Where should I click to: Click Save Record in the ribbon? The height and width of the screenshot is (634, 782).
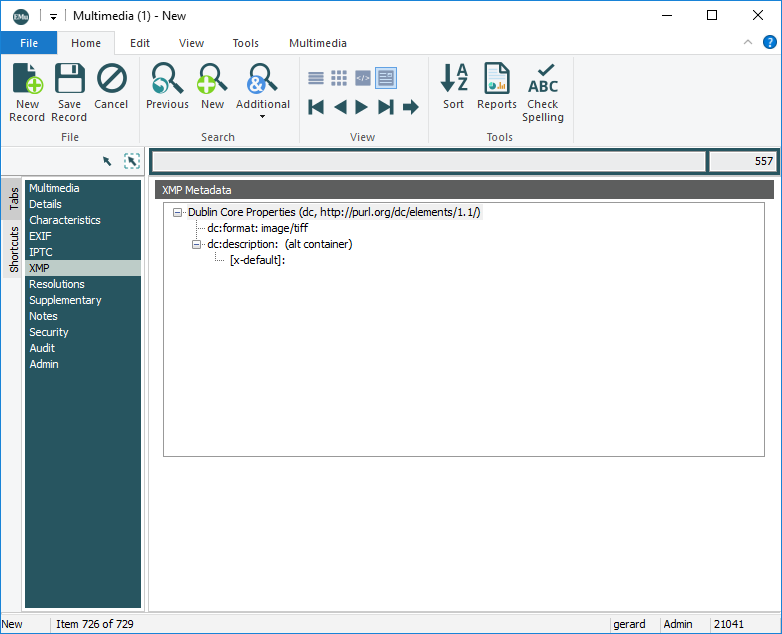69,92
